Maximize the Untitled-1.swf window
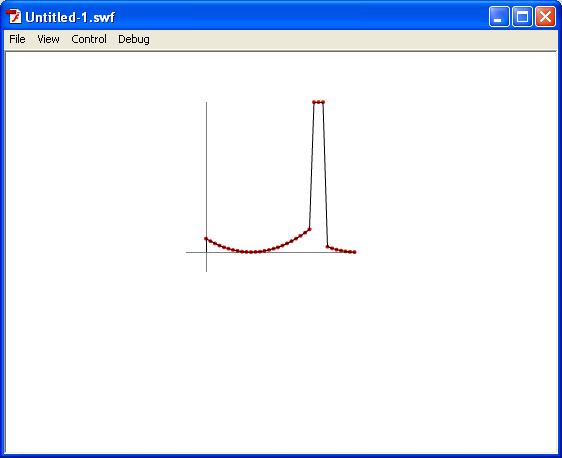Viewport: 562px width, 458px height. 522,16
